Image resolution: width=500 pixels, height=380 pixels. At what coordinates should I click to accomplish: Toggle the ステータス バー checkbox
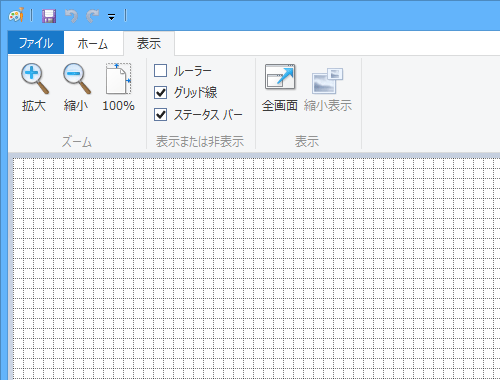tap(160, 114)
